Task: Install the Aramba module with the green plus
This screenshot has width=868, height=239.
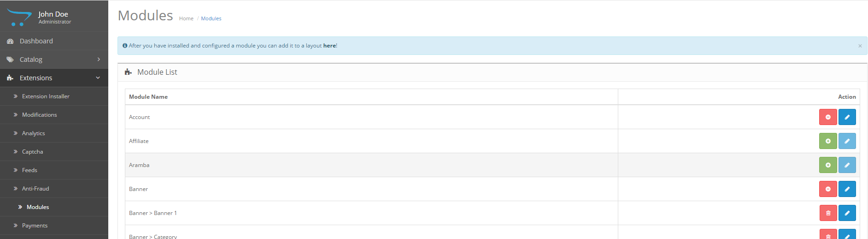Action: click(x=828, y=165)
